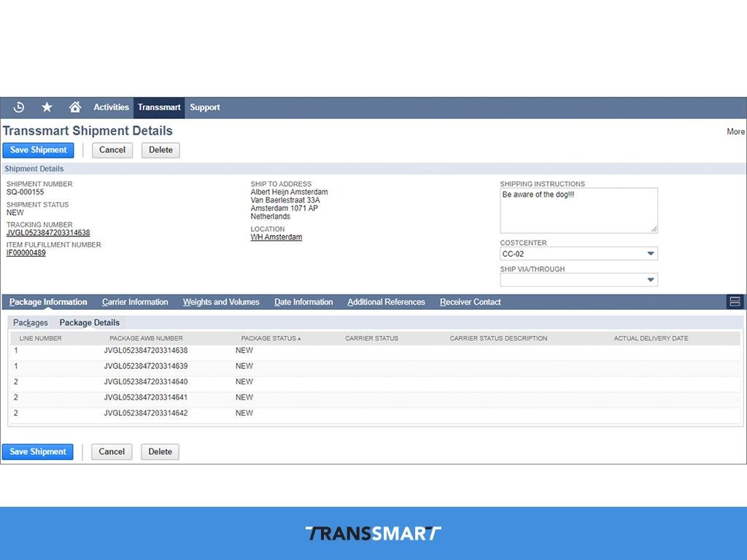Sort by Carrier Status column header
Viewport: 747px width, 560px height.
[x=371, y=338]
